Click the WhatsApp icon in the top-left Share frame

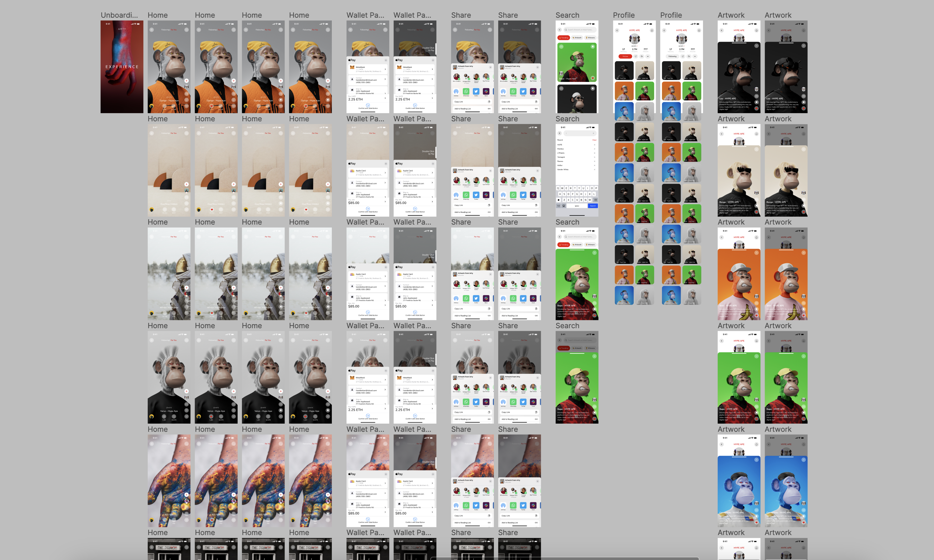466,91
